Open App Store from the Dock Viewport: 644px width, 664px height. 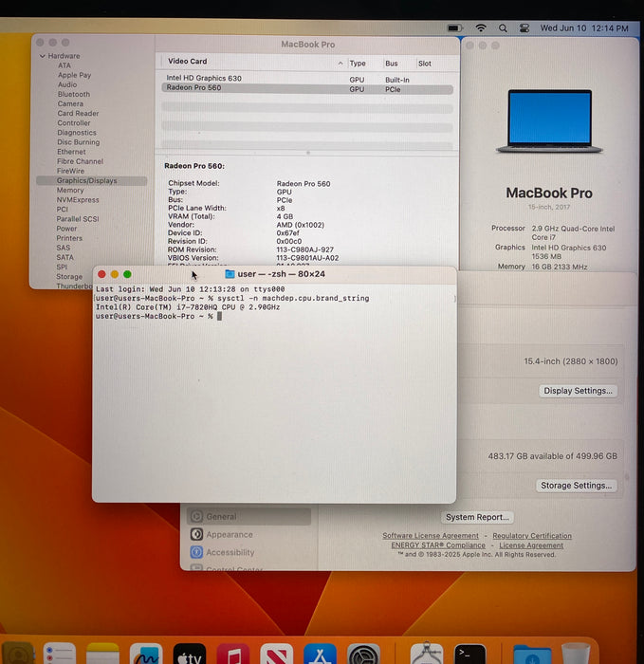click(320, 655)
